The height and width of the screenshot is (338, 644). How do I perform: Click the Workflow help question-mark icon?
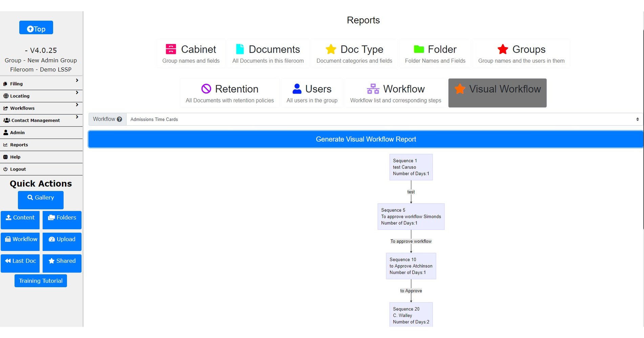click(x=120, y=119)
